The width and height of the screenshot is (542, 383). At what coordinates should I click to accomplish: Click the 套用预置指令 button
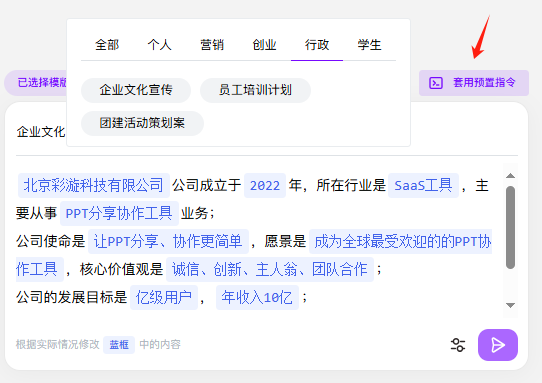coord(474,83)
